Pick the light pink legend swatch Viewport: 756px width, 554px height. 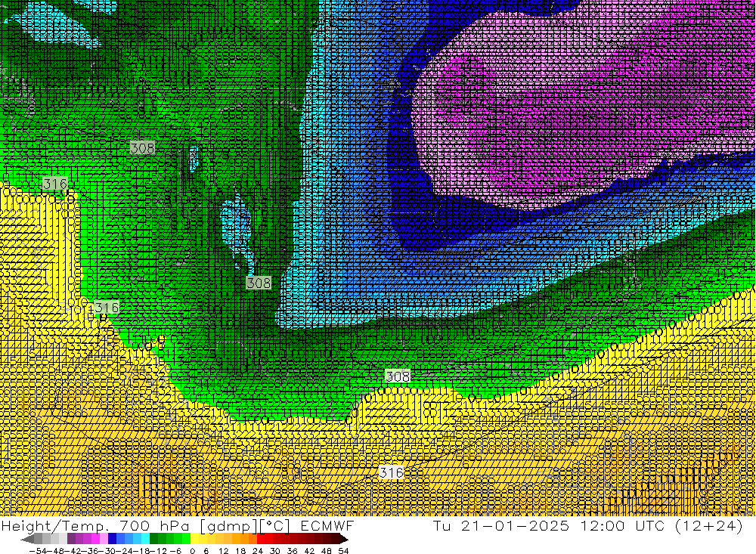pyautogui.click(x=104, y=538)
